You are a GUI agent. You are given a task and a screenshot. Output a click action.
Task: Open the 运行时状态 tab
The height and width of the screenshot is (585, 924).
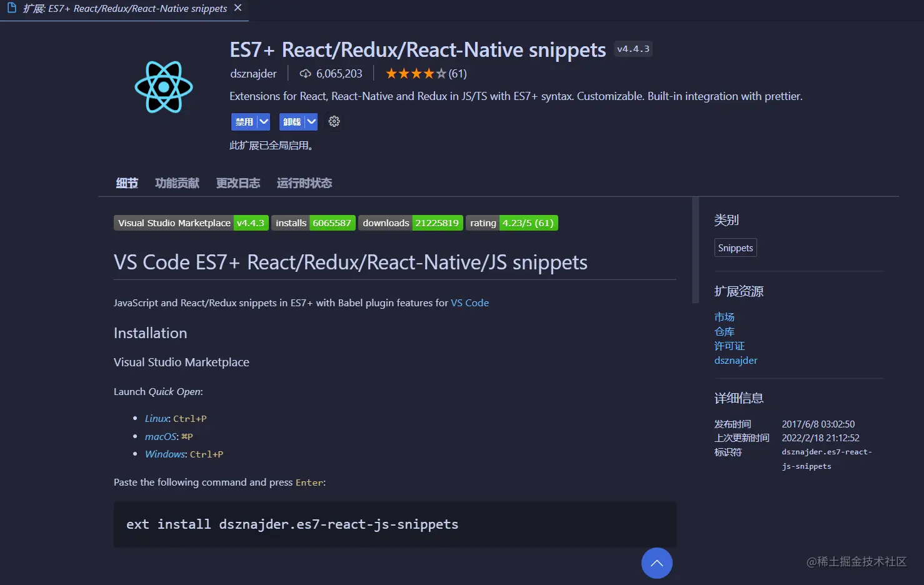coord(304,183)
